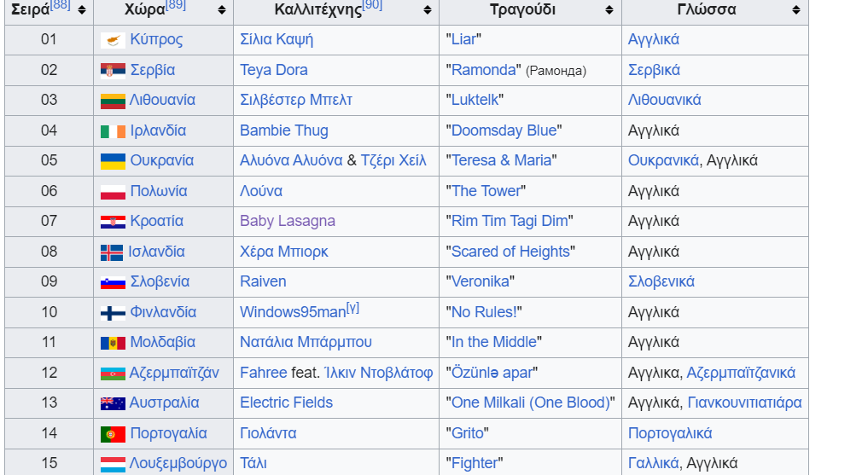Click the Ukraine flag icon

coord(113,161)
